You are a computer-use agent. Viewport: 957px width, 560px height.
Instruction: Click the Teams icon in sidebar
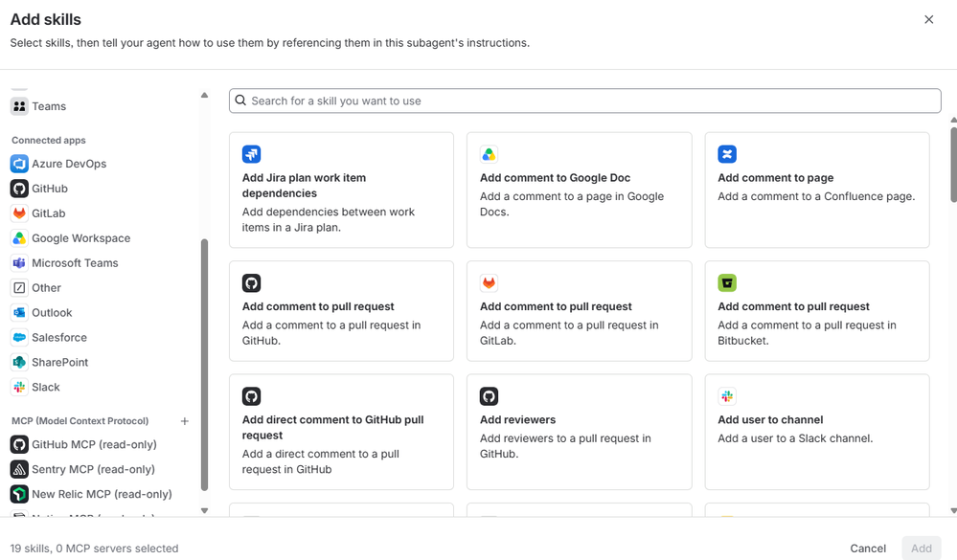pyautogui.click(x=19, y=106)
